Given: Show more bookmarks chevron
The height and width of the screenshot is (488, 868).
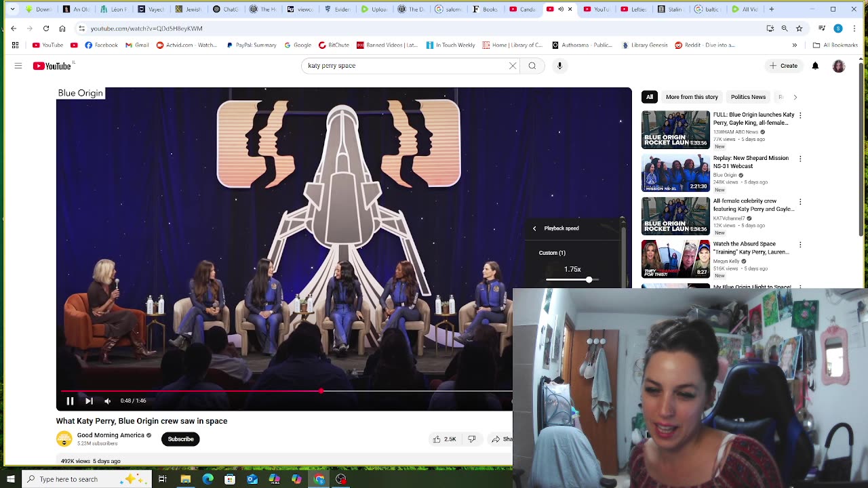Looking at the screenshot, I should (795, 45).
